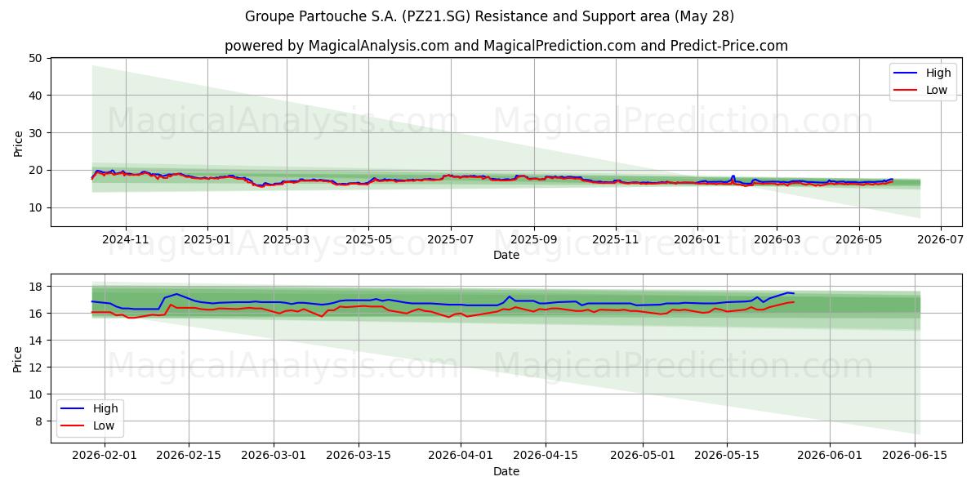
Task: Click the 'Price' y-axis label of the bottom chart
Action: 19,358
